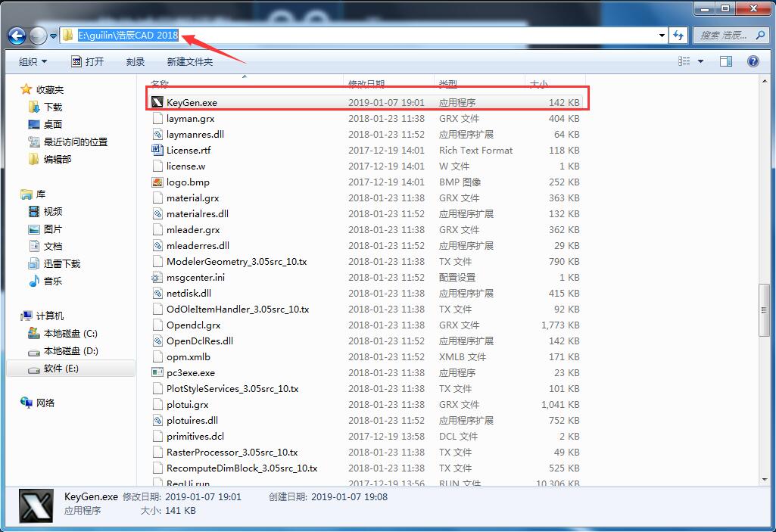776x532 pixels.
Task: Select the KeyGen.exe file icon
Action: coord(157,102)
